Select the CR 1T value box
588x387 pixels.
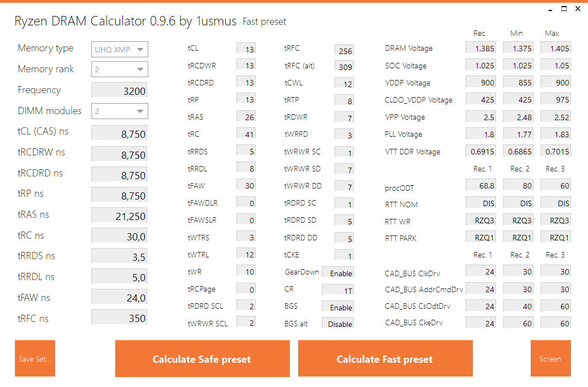pyautogui.click(x=338, y=290)
